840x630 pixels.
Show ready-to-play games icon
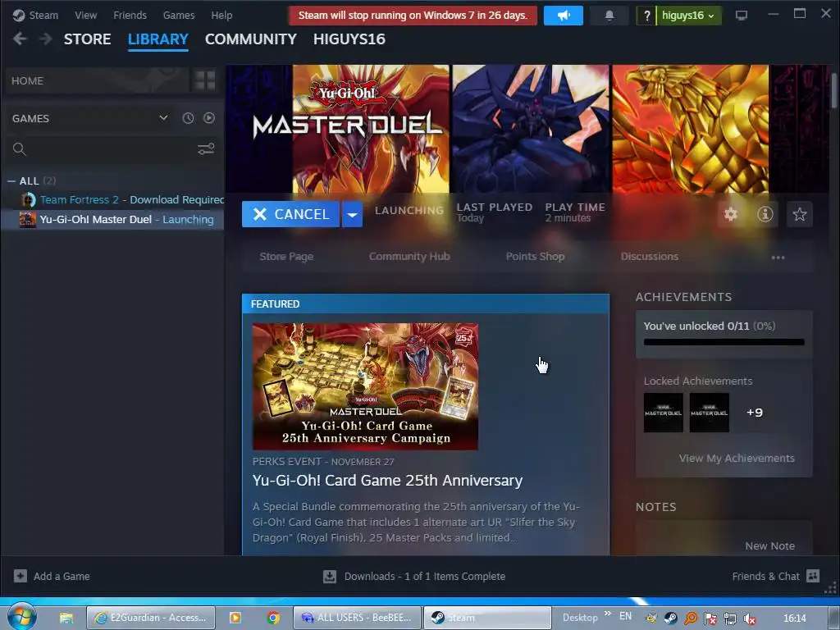tap(209, 118)
